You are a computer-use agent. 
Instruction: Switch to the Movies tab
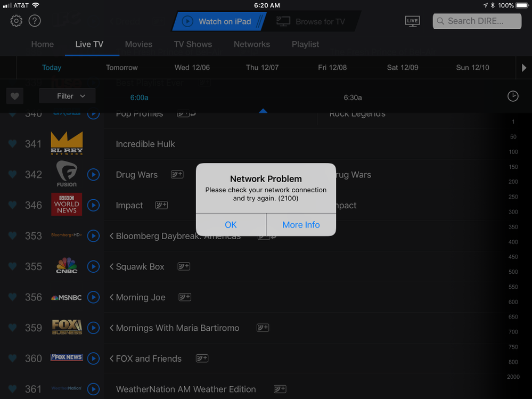[138, 44]
